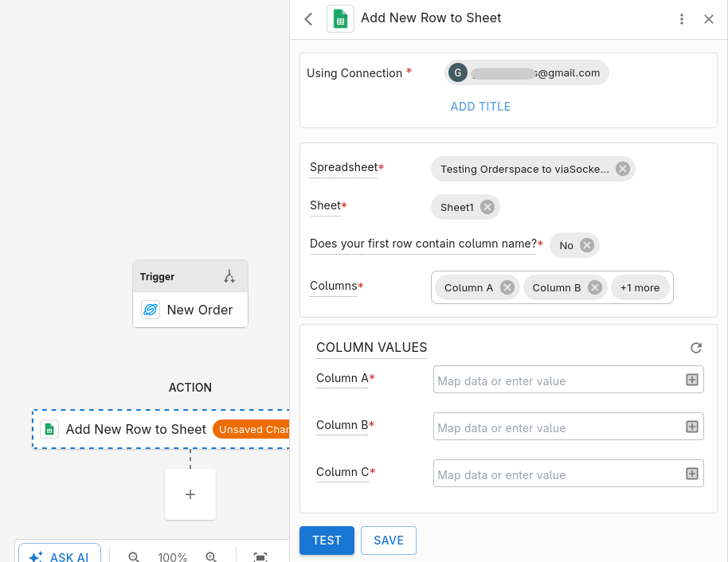Image resolution: width=728 pixels, height=562 pixels.
Task: Open the three-dot more options menu
Action: (682, 19)
